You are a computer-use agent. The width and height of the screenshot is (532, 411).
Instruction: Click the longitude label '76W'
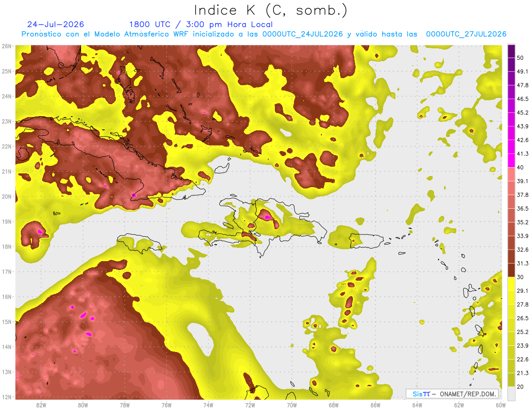click(x=167, y=405)
